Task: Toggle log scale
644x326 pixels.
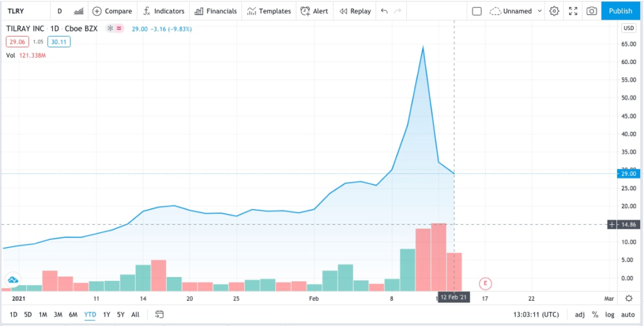Action: pyautogui.click(x=609, y=315)
